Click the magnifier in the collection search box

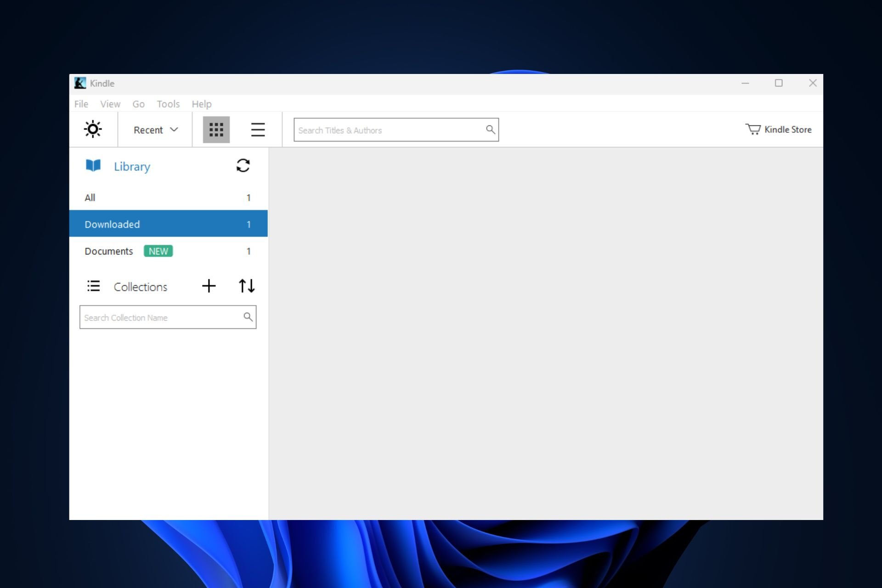[248, 317]
